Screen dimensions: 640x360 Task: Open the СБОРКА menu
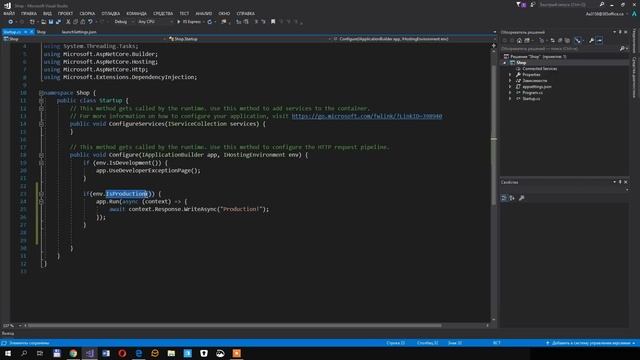(x=87, y=13)
